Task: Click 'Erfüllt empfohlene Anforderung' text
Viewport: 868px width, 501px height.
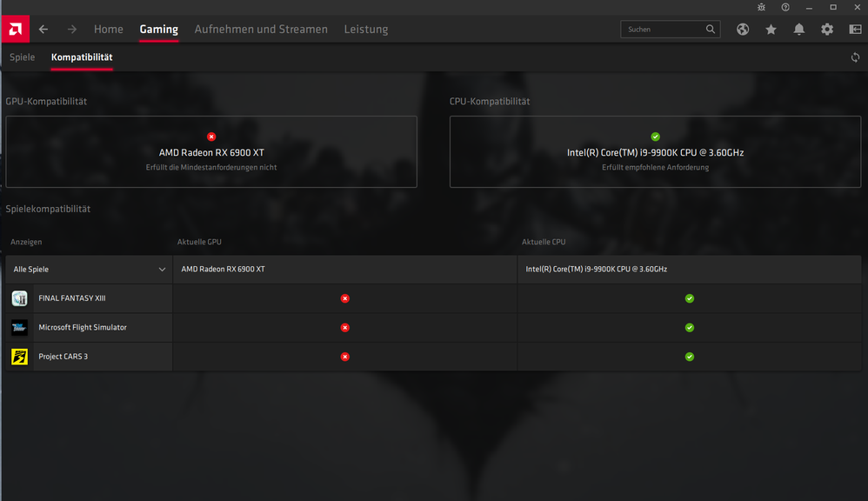Action: pos(656,167)
